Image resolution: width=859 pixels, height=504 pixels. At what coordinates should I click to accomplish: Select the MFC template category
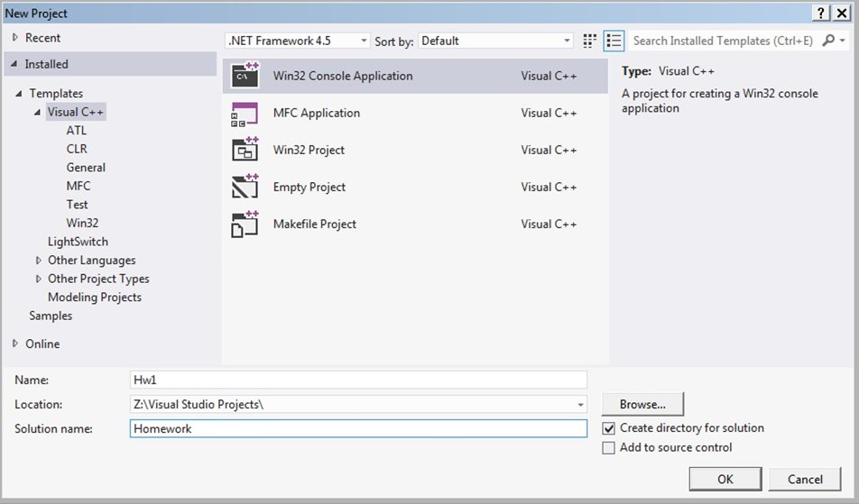pyautogui.click(x=79, y=186)
